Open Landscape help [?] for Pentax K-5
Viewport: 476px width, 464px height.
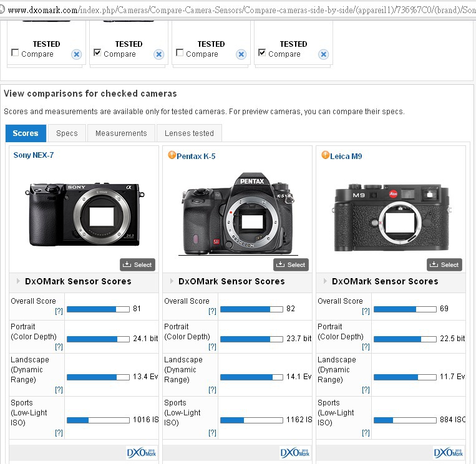[x=212, y=390]
